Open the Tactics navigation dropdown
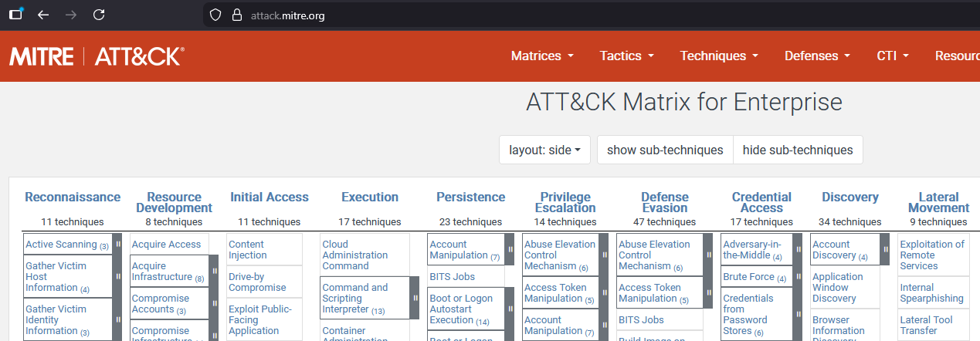This screenshot has width=980, height=341. [x=626, y=56]
